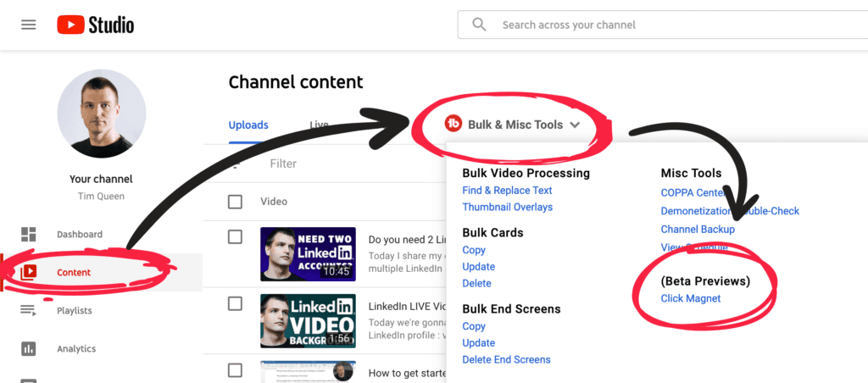Screen dimensions: 868x383
Task: Select Channel Backup under Misc Tools
Action: 698,230
